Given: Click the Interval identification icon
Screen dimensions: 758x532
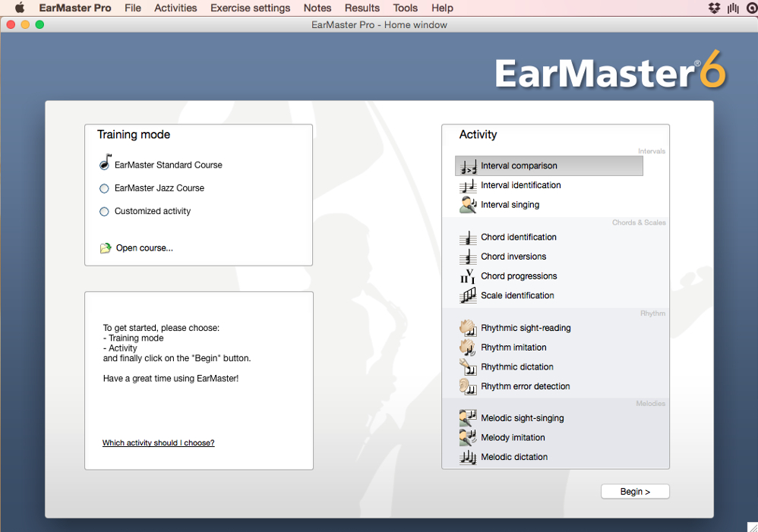Looking at the screenshot, I should (468, 184).
